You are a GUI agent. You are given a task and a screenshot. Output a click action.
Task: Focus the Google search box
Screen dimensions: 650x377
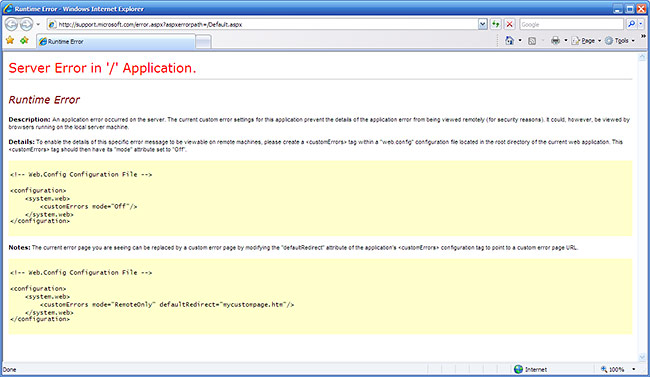coord(571,24)
